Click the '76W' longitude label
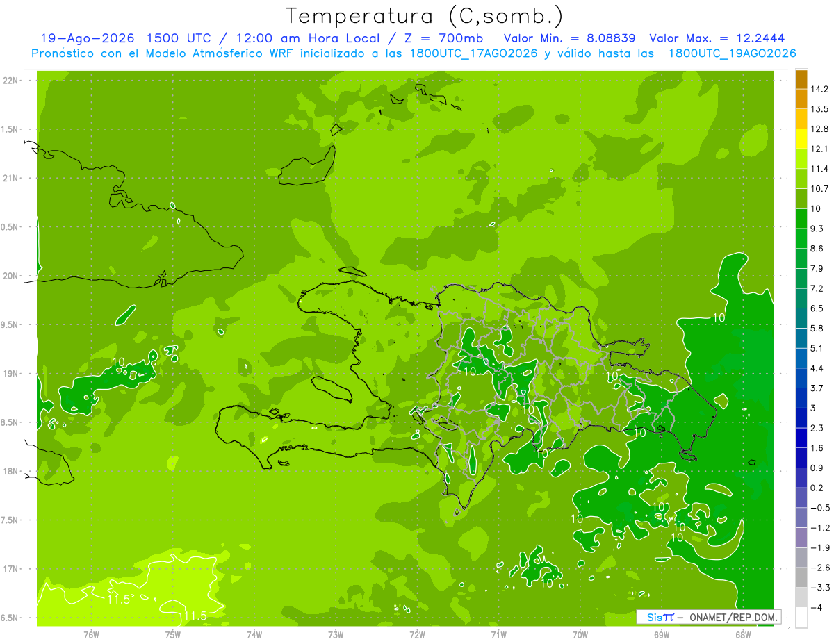The height and width of the screenshot is (644, 834). coord(91,634)
